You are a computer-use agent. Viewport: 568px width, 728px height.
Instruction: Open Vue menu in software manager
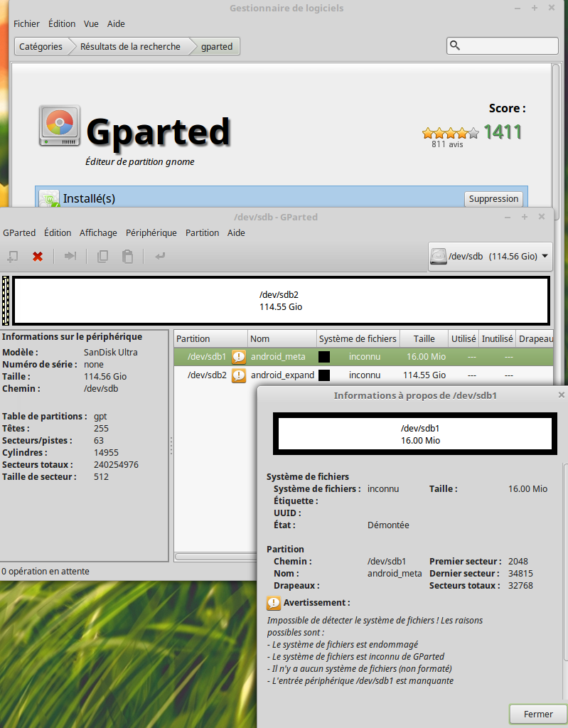[x=91, y=23]
